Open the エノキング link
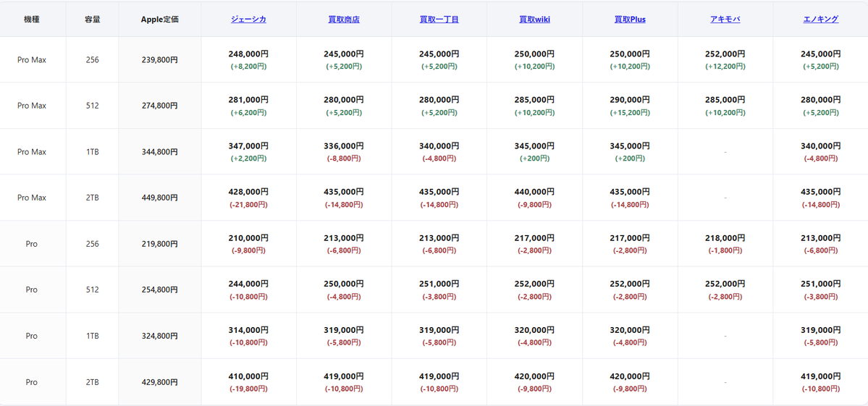868x406 pixels. point(820,20)
